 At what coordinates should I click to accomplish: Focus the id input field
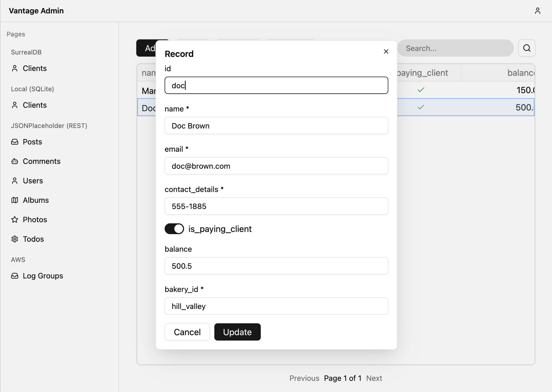[x=276, y=85]
